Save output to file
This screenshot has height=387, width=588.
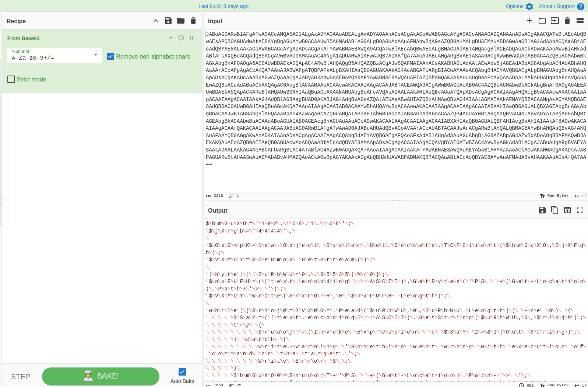[x=542, y=210]
